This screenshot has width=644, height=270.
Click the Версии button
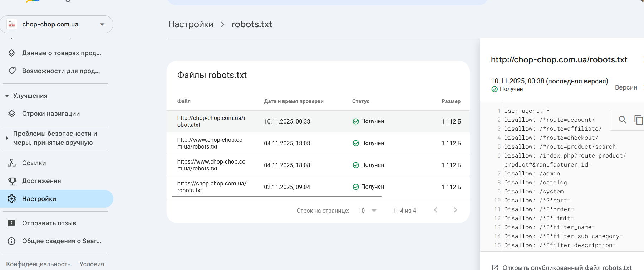click(x=626, y=87)
